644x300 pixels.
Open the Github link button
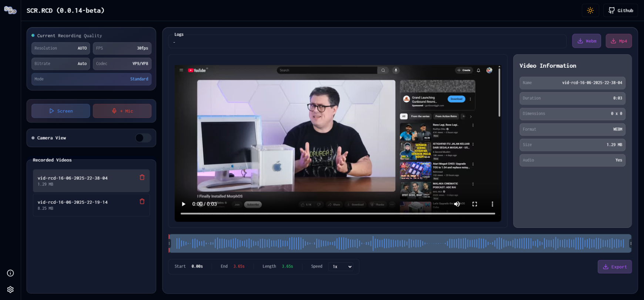click(621, 10)
